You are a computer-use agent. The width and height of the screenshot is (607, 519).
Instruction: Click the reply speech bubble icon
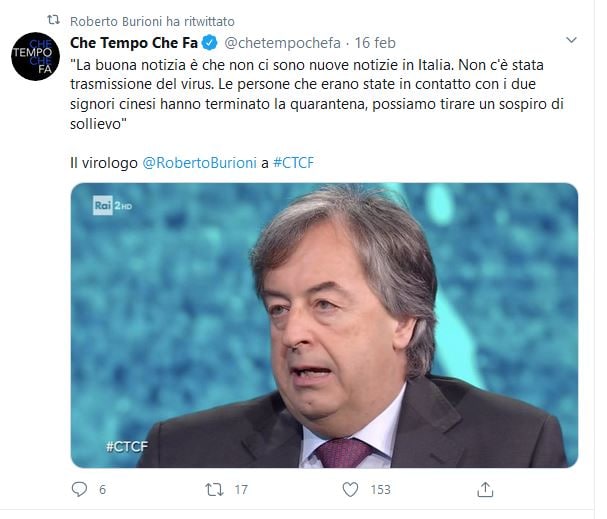pos(79,489)
